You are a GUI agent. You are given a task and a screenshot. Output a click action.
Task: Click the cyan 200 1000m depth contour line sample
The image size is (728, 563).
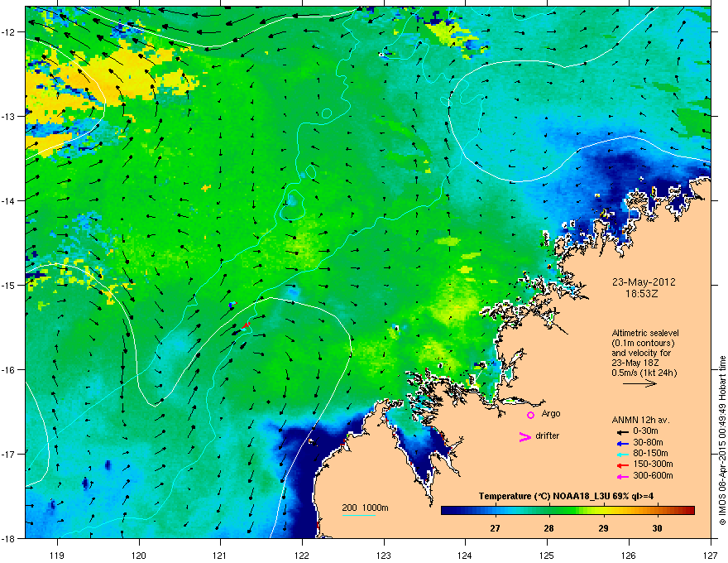(359, 515)
